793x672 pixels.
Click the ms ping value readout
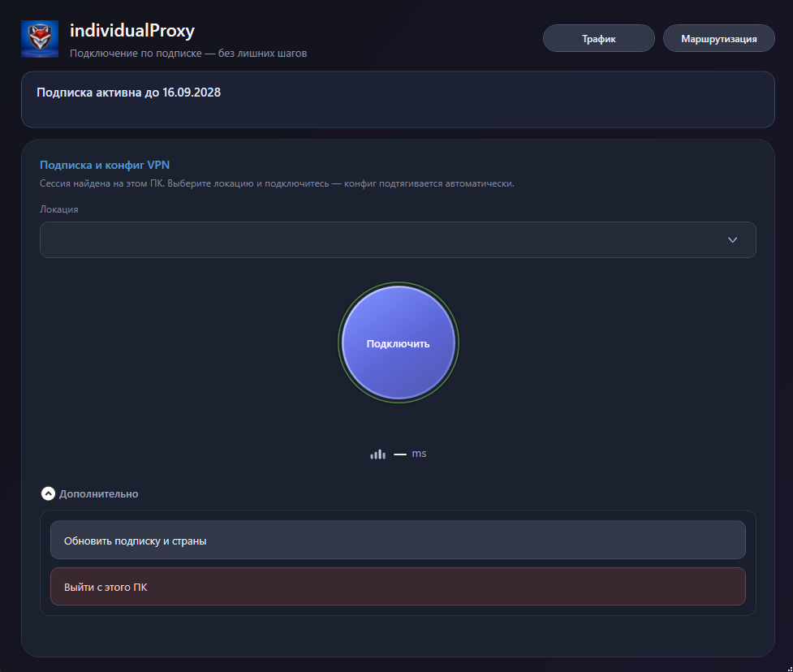pyautogui.click(x=410, y=454)
